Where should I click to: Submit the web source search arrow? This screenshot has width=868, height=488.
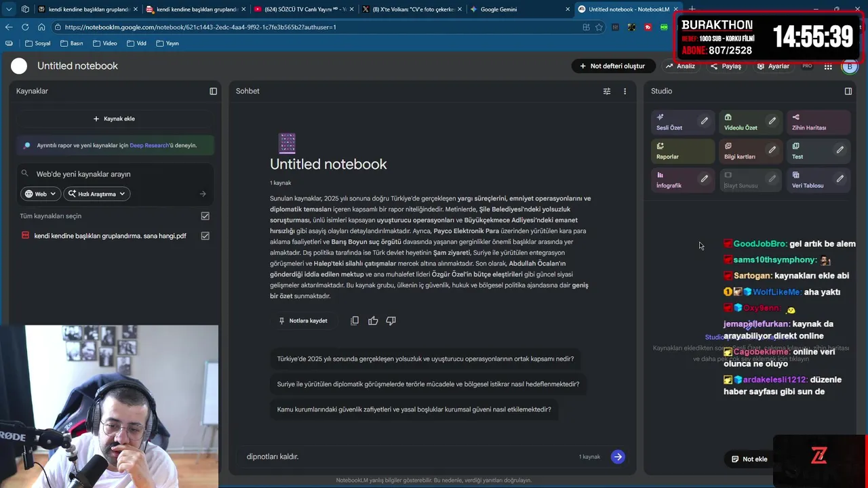(x=202, y=194)
